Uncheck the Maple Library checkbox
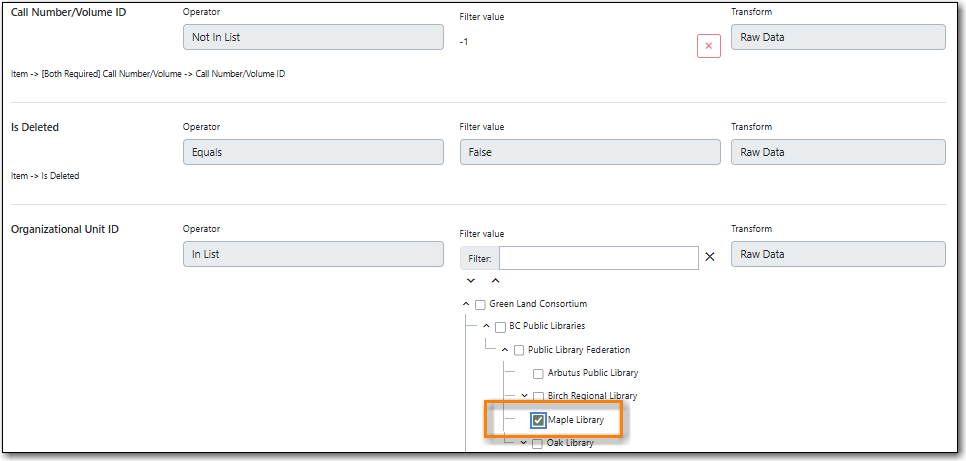Image resolution: width=966 pixels, height=461 pixels. 538,420
